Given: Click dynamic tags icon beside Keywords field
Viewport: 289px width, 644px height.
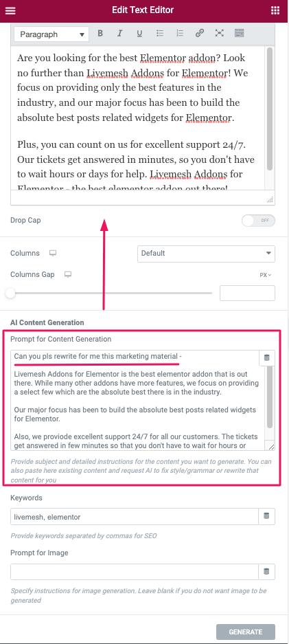Looking at the screenshot, I should coord(266,516).
